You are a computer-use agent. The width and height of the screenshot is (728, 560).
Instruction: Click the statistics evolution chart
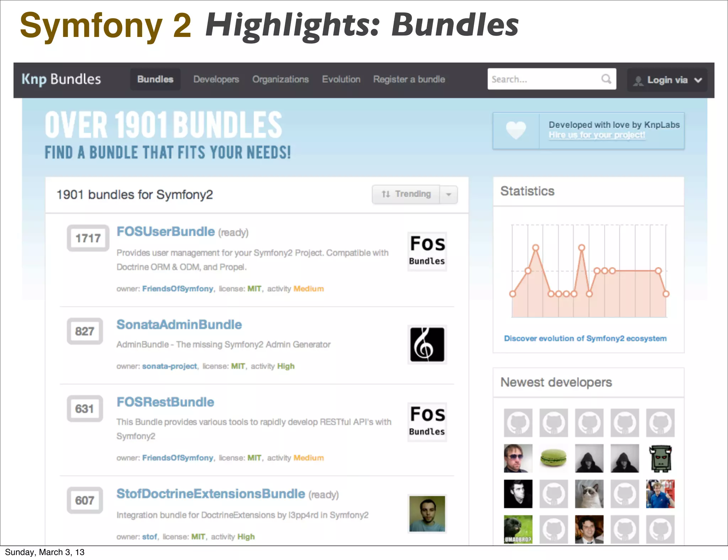589,271
